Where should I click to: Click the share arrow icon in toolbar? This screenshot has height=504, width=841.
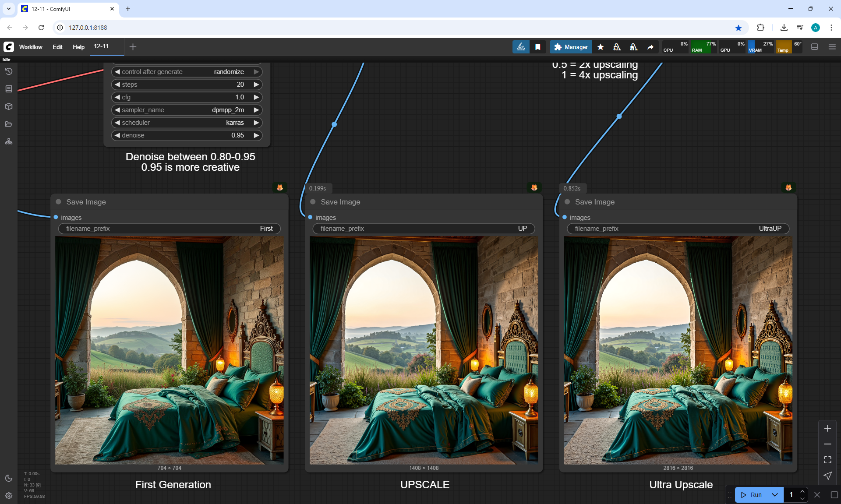point(650,47)
